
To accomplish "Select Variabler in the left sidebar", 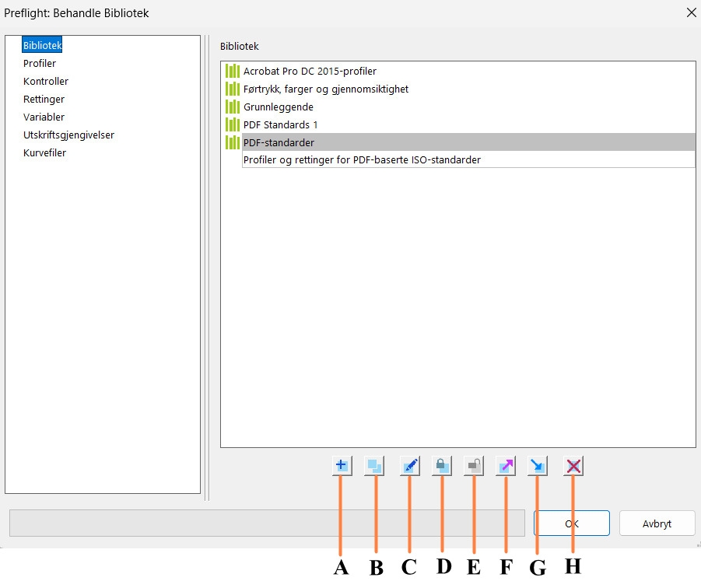I will tap(43, 117).
